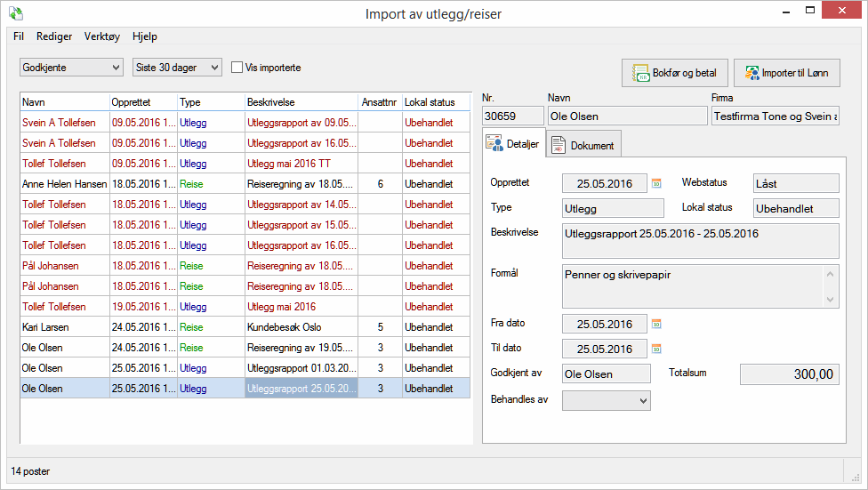Viewport: 868px width, 490px height.
Task: Open calendar picker beside Fra dato
Action: [657, 325]
